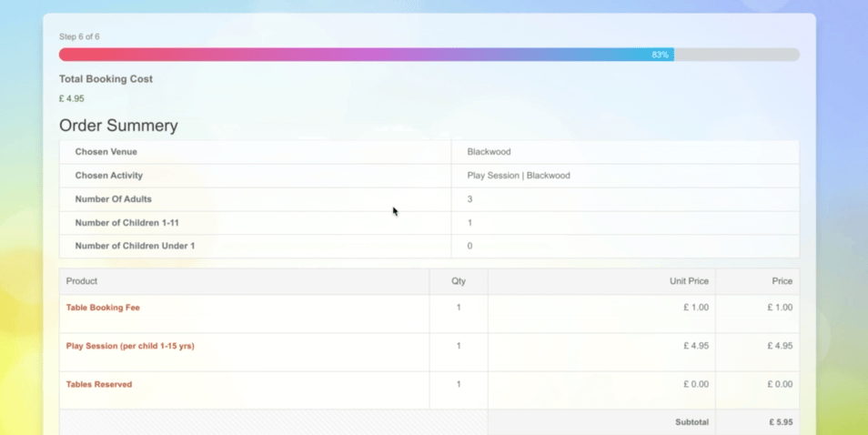Click the Subtotal label
Viewport: 868px width, 435px height.
[692, 422]
